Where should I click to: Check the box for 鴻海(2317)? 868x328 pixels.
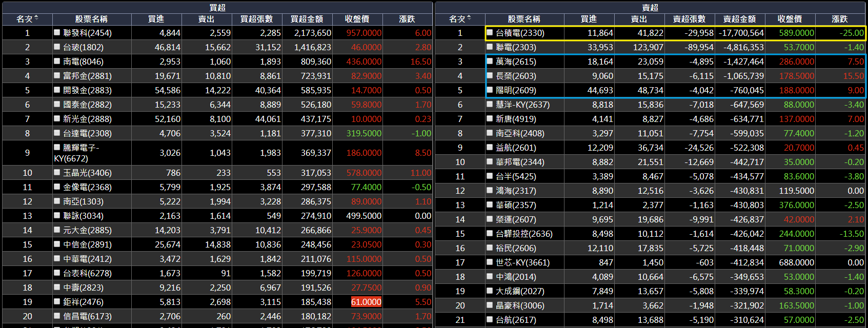coord(490,190)
